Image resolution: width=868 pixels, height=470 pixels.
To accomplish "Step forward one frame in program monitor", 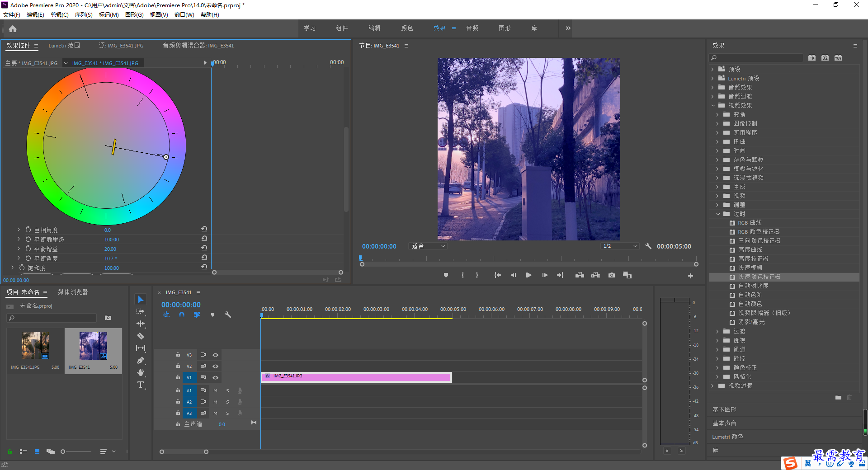I will [545, 275].
